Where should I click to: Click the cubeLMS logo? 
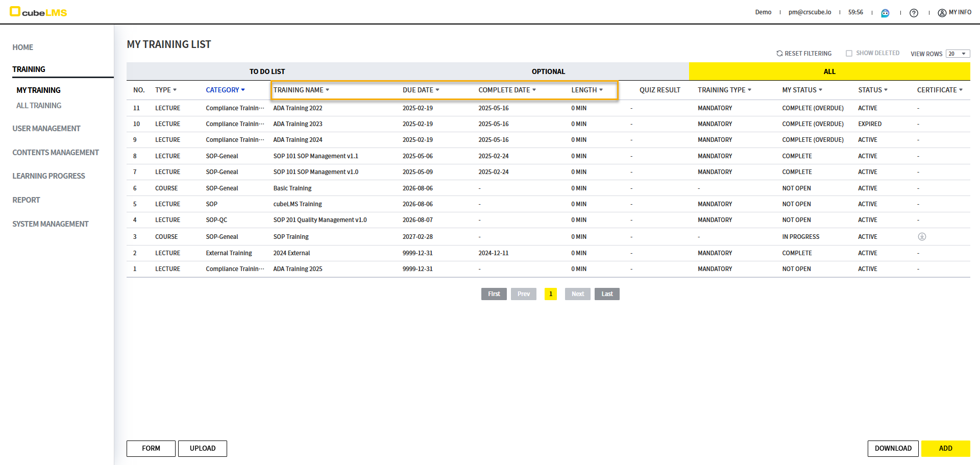point(39,12)
